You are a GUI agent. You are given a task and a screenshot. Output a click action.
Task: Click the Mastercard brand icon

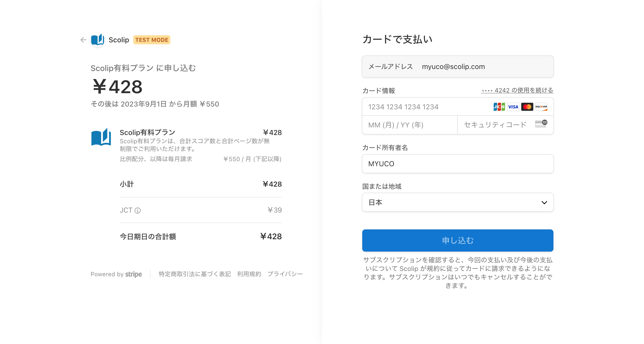coord(527,107)
